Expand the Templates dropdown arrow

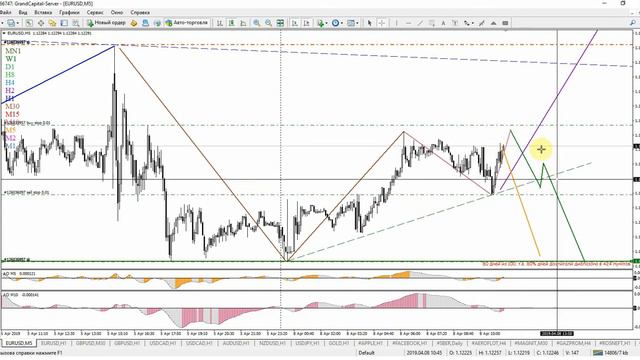[357, 23]
